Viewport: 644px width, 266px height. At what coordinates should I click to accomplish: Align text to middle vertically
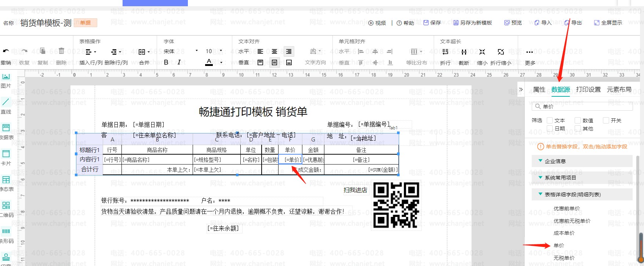(274, 63)
